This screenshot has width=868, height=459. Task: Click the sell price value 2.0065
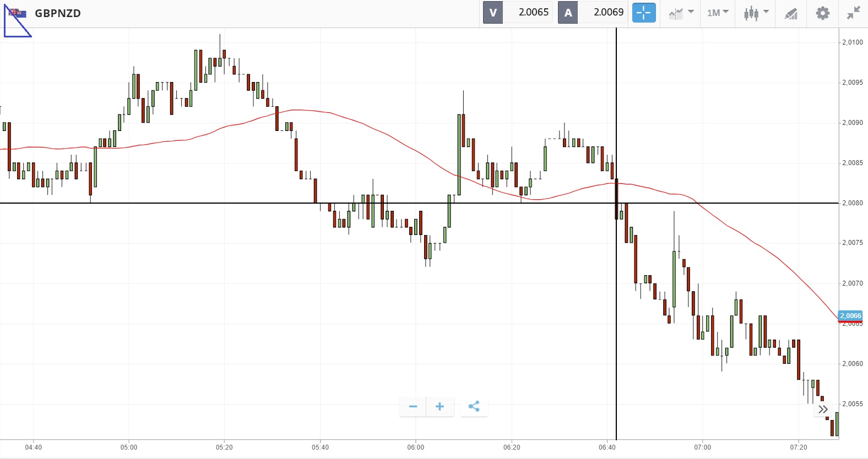533,13
